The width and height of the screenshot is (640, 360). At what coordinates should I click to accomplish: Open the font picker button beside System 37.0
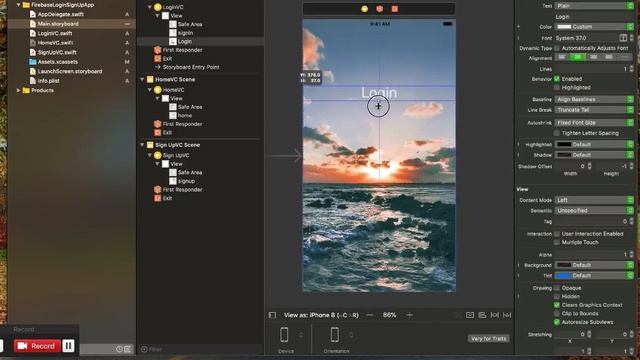[x=623, y=38]
